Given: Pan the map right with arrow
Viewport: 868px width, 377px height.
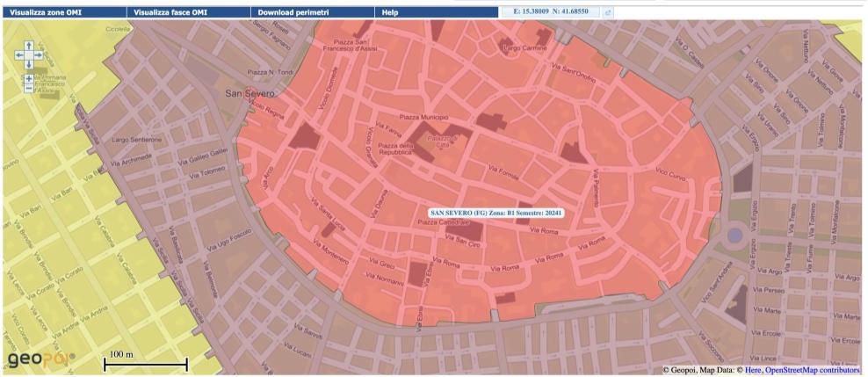Looking at the screenshot, I should tap(38, 54).
